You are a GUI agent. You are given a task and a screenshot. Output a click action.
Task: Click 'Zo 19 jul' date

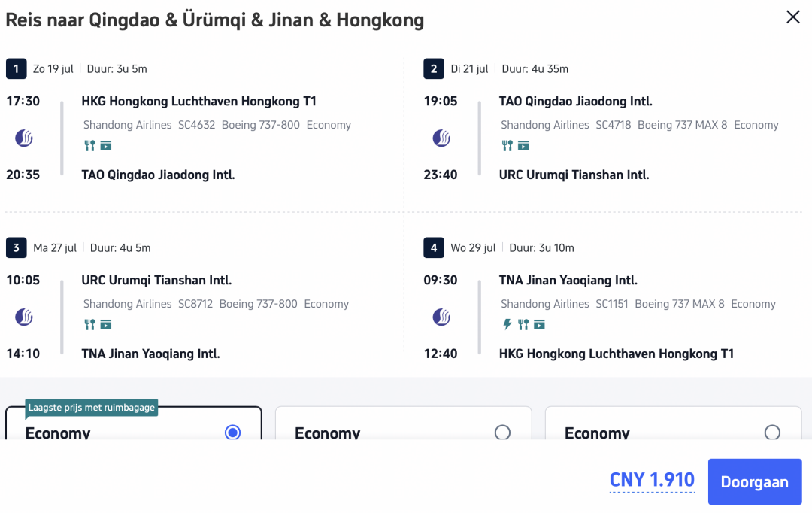point(53,69)
